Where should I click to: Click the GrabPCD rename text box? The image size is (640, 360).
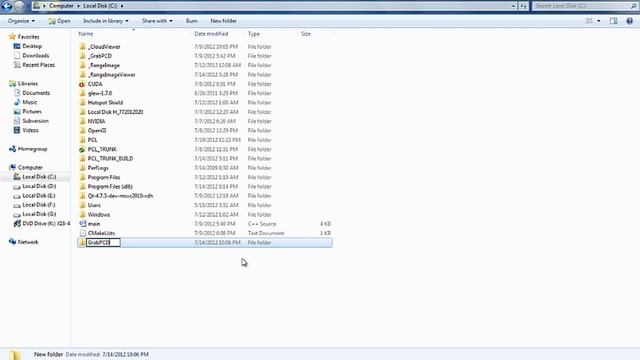103,242
